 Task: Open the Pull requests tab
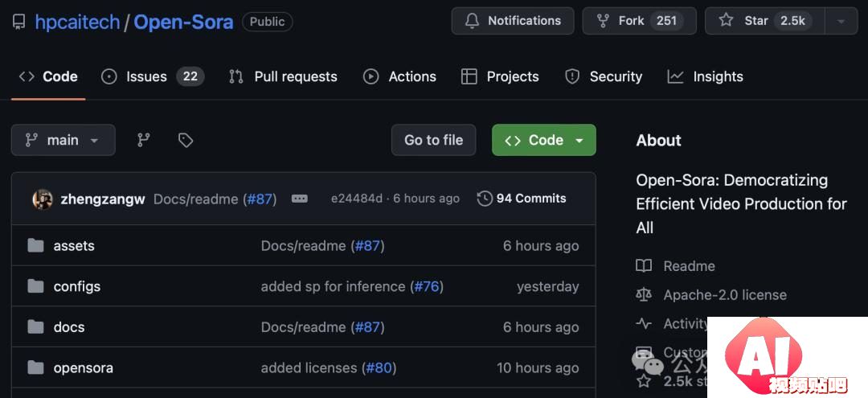[283, 76]
